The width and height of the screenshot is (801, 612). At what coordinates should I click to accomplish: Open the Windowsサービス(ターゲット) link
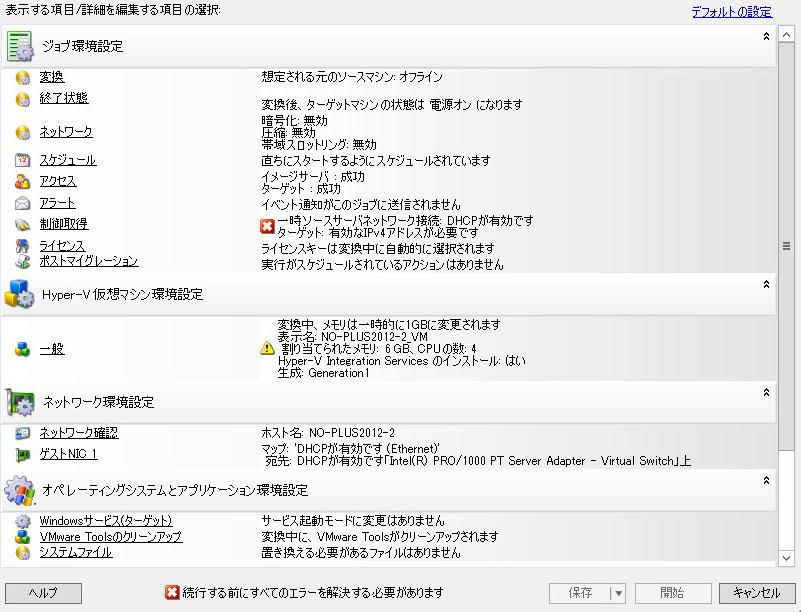pyautogui.click(x=105, y=521)
